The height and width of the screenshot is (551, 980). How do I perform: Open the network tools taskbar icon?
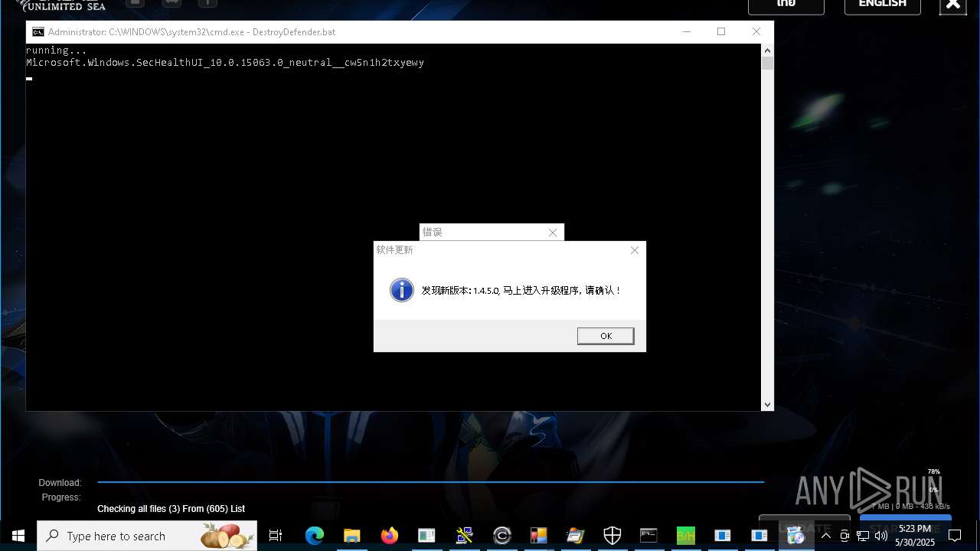[465, 536]
